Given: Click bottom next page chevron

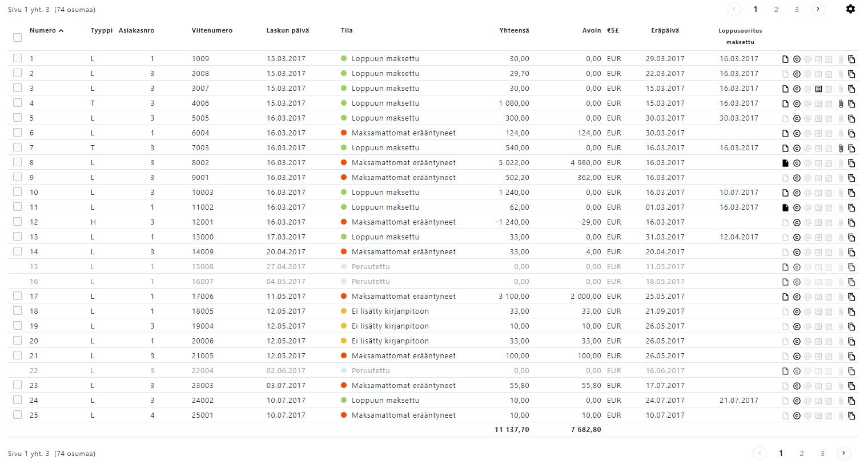Looking at the screenshot, I should click(843, 453).
